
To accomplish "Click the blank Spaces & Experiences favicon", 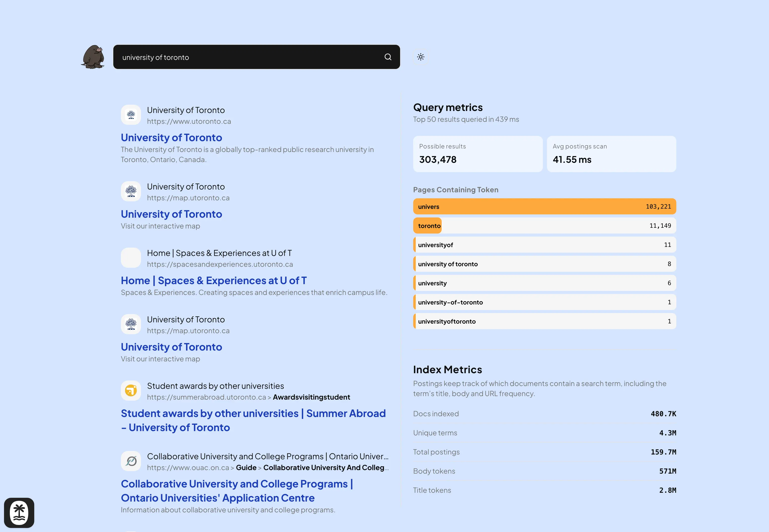I will point(131,258).
